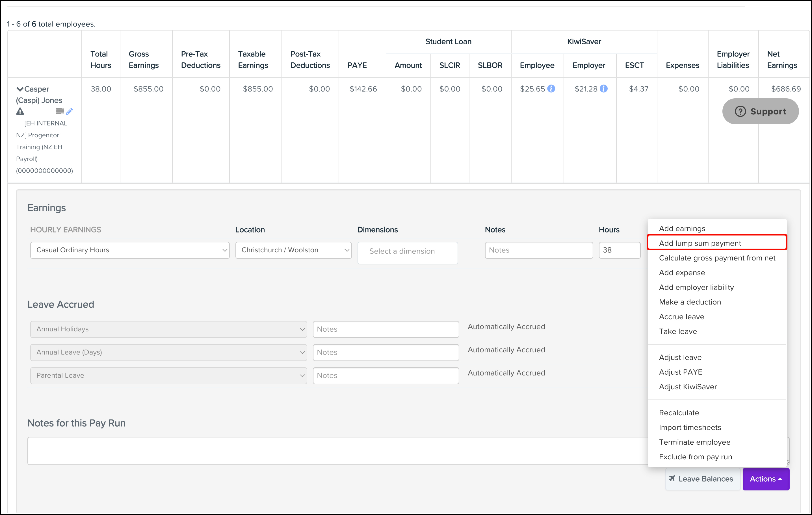Select Add lump sum payment
Viewport: 812px width, 515px height.
(x=700, y=243)
